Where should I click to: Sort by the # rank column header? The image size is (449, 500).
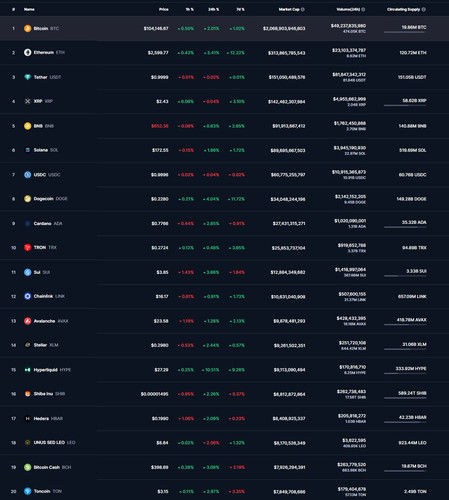point(13,9)
